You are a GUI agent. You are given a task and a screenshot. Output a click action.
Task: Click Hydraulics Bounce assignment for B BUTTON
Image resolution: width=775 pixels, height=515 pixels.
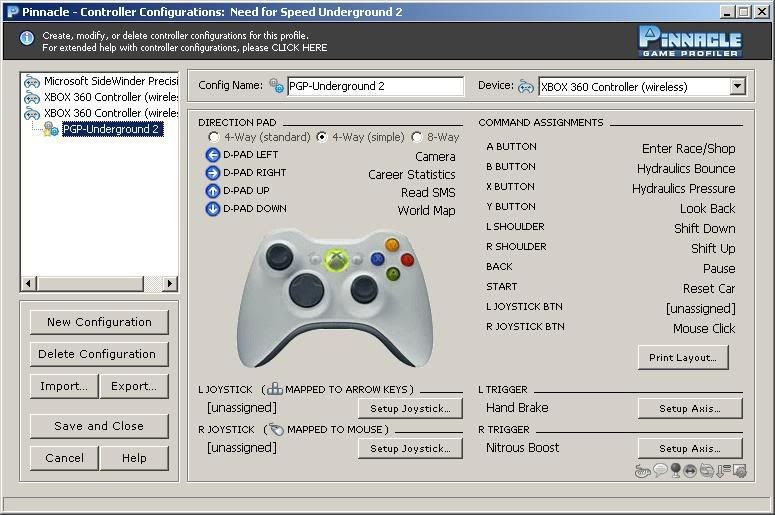point(686,169)
